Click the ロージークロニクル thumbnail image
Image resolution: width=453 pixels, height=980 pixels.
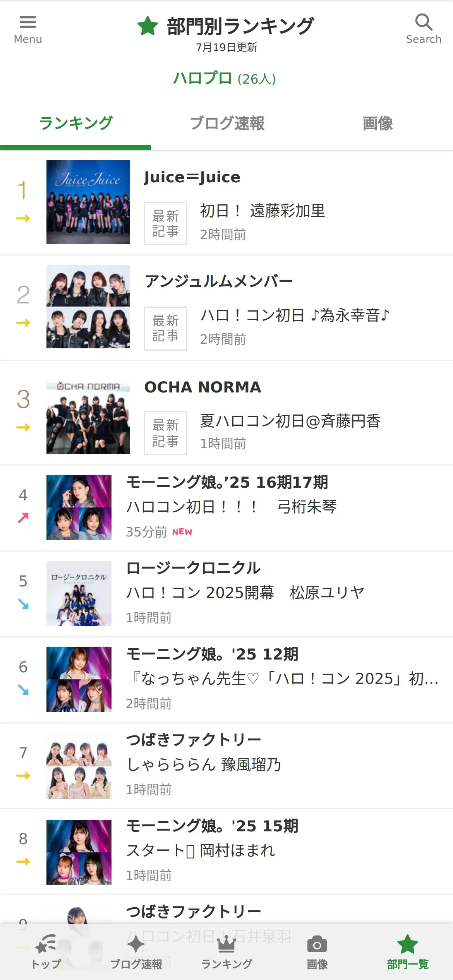point(79,593)
